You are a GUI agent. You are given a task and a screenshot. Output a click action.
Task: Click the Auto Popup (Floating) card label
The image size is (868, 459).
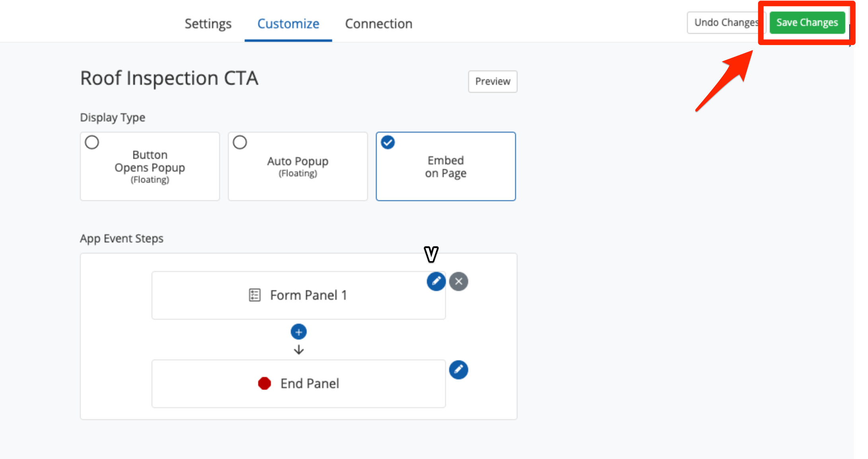point(298,166)
